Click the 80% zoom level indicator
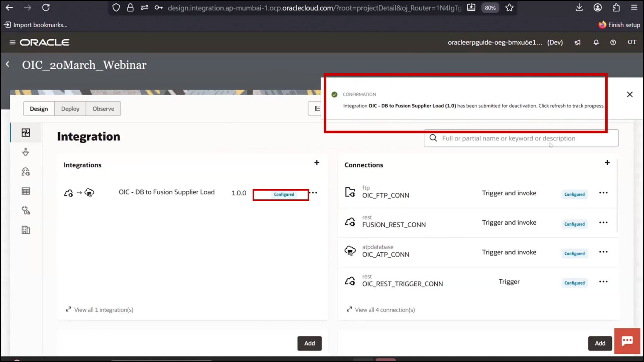The width and height of the screenshot is (644, 362). (490, 8)
